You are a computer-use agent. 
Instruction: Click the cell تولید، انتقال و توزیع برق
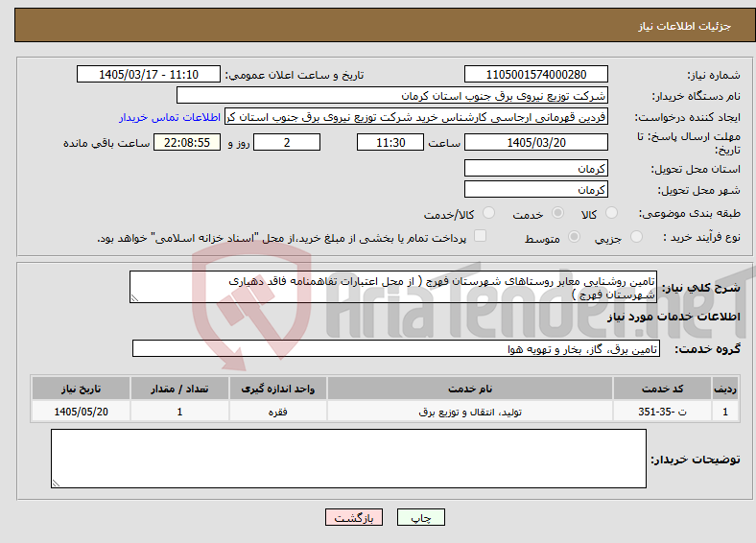click(470, 412)
